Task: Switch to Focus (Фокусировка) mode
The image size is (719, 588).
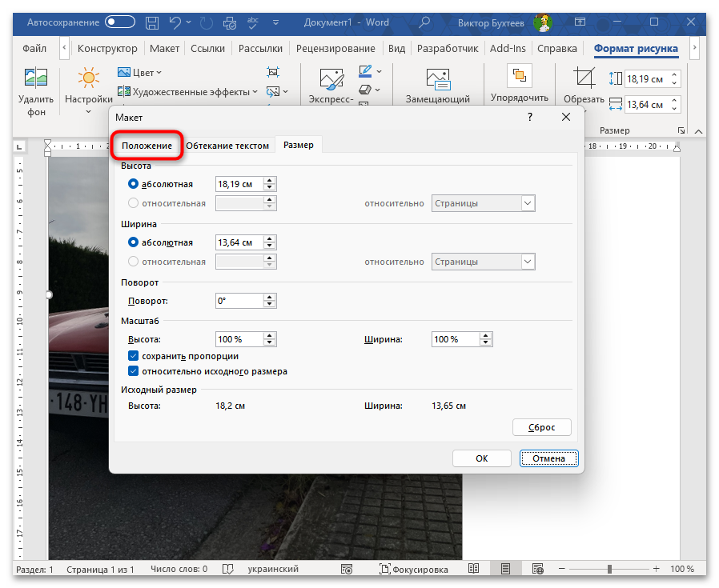Action: 414,569
